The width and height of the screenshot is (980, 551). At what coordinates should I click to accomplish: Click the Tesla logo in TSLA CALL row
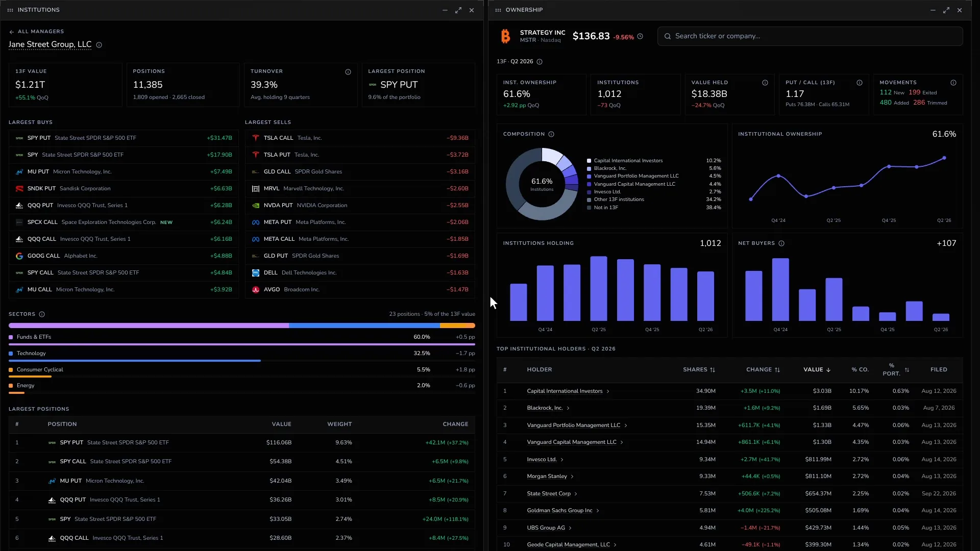pyautogui.click(x=256, y=138)
